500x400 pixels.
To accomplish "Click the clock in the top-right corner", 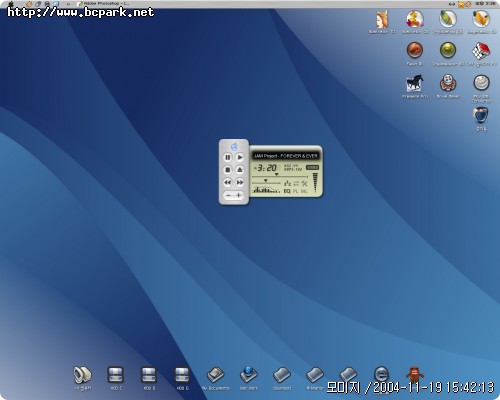I will point(486,4).
